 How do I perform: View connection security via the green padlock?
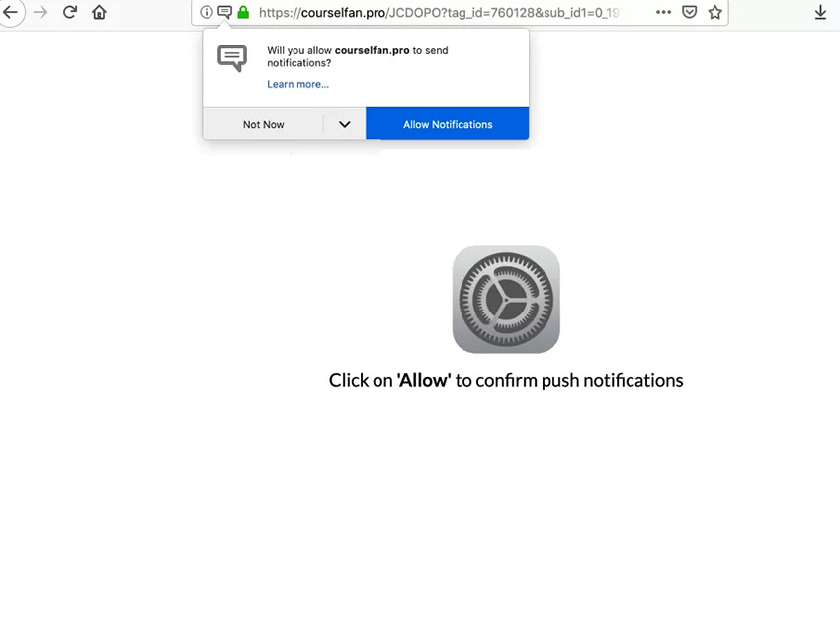[243, 12]
